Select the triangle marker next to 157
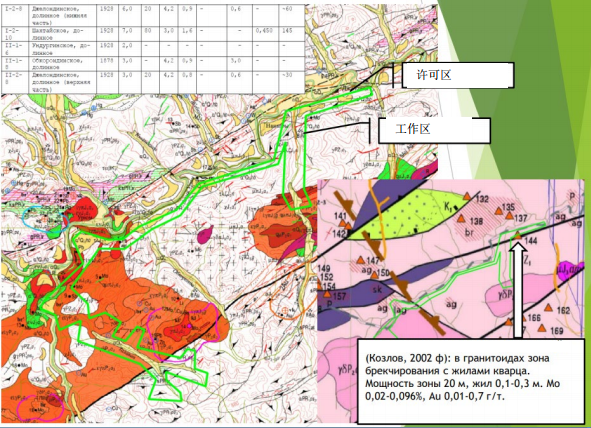This screenshot has width=591, height=428. [327, 294]
